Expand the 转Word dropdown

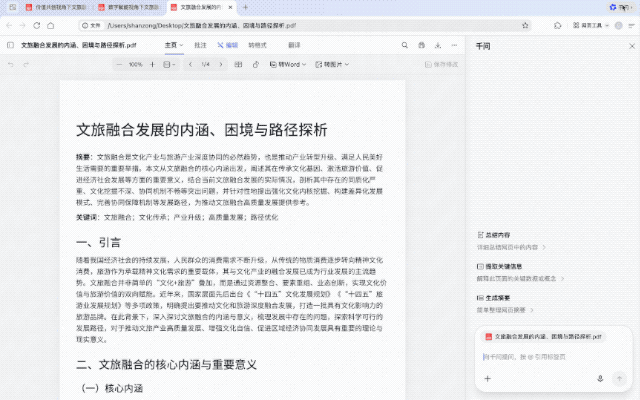(288, 64)
